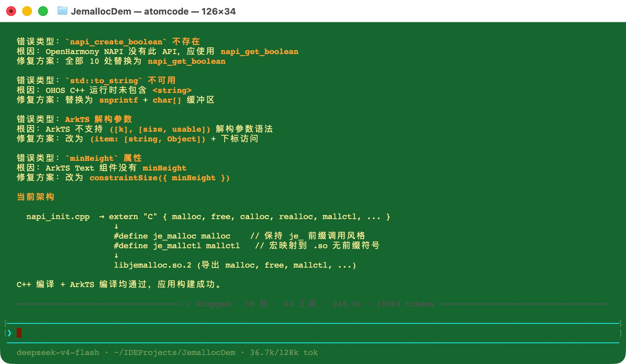Click the folder icon in the title bar
Viewport: 626px width, 364px height.
[62, 11]
